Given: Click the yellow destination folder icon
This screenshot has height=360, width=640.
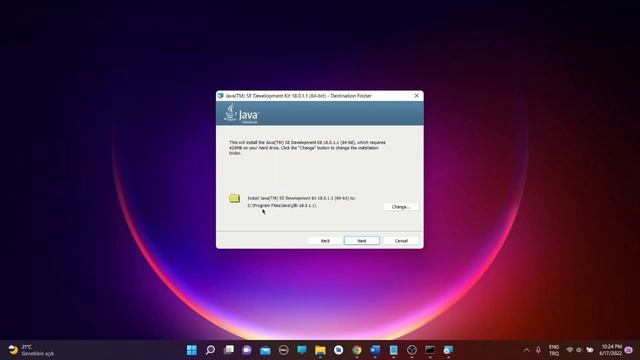Looking at the screenshot, I should click(234, 198).
